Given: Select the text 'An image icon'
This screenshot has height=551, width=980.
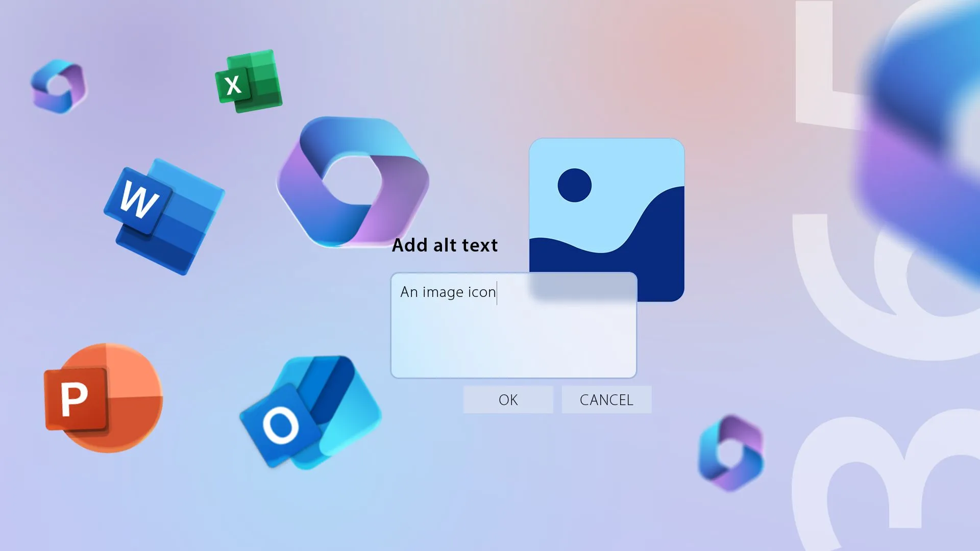Looking at the screenshot, I should (x=448, y=292).
